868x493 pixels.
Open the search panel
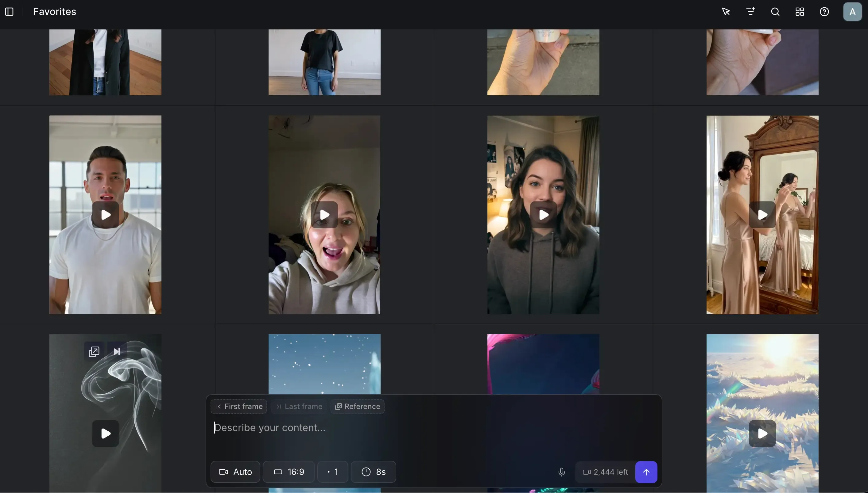[x=775, y=12]
